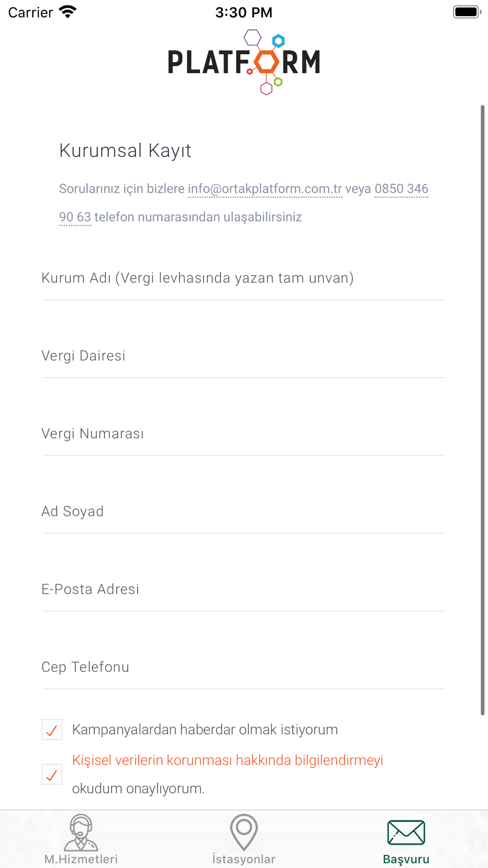Call the 0850 346 phone number link
The width and height of the screenshot is (488, 868).
tap(402, 189)
